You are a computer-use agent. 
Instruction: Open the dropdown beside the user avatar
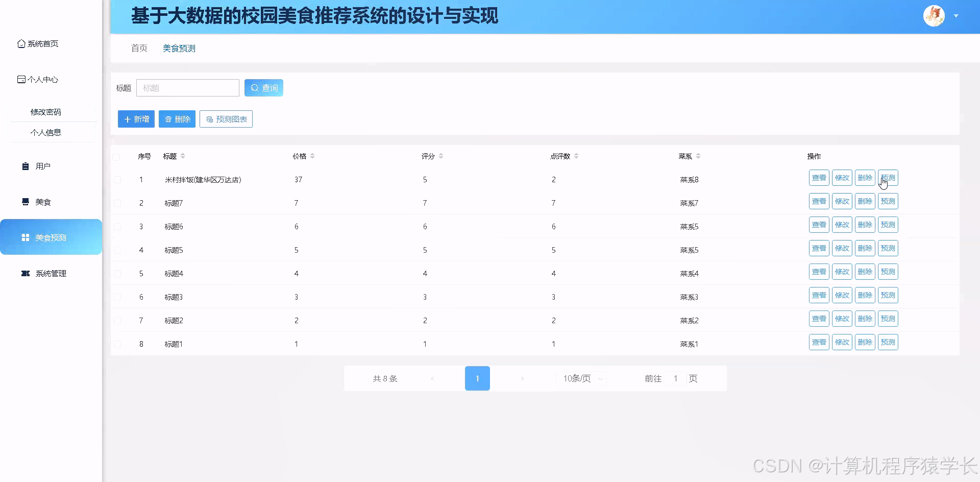(x=955, y=15)
